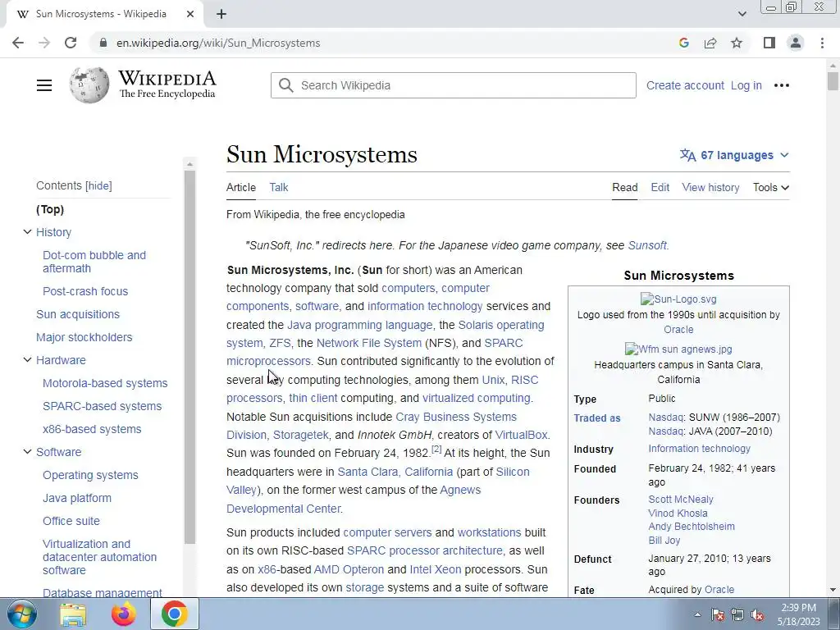
Task: Go to SPARC-based systems section
Action: click(102, 406)
